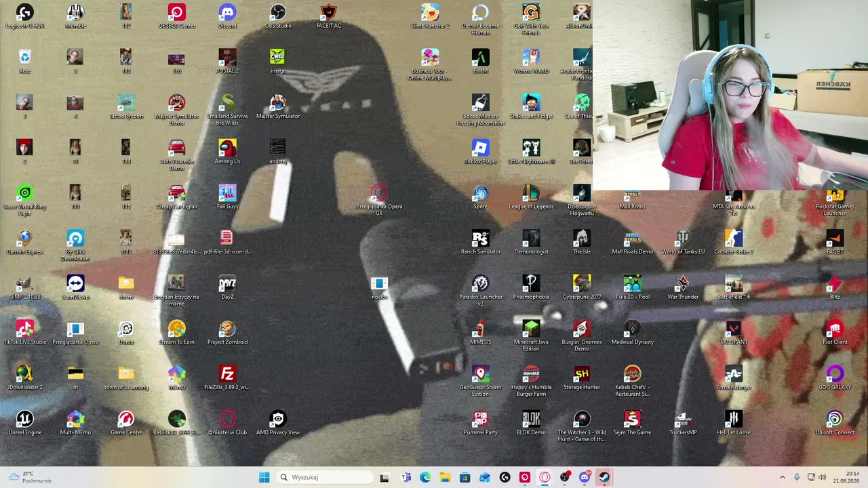Viewport: 868px width, 488px height.
Task: Open Counter-Strike 2 desktop shortcut
Action: [734, 243]
